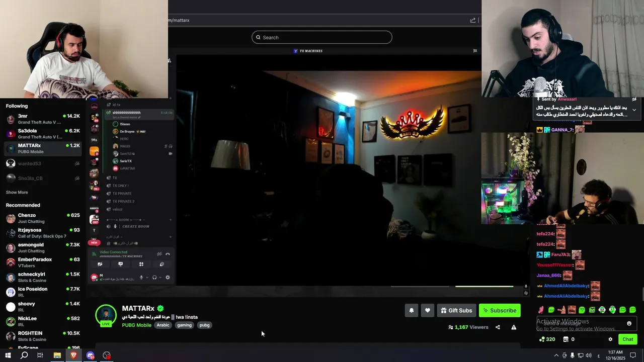Viewport: 644px width, 362px height.
Task: Click the 320 channel points icon
Action: [x=542, y=339]
